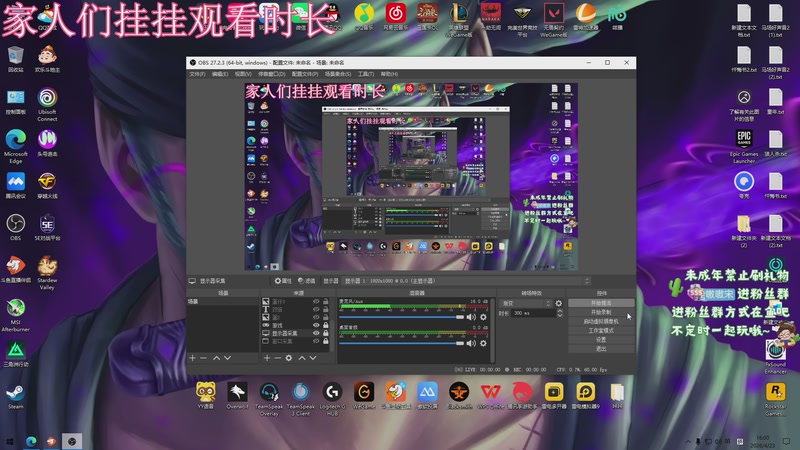Open Overwolf desktop icon
The height and width of the screenshot is (450, 800).
click(x=237, y=395)
